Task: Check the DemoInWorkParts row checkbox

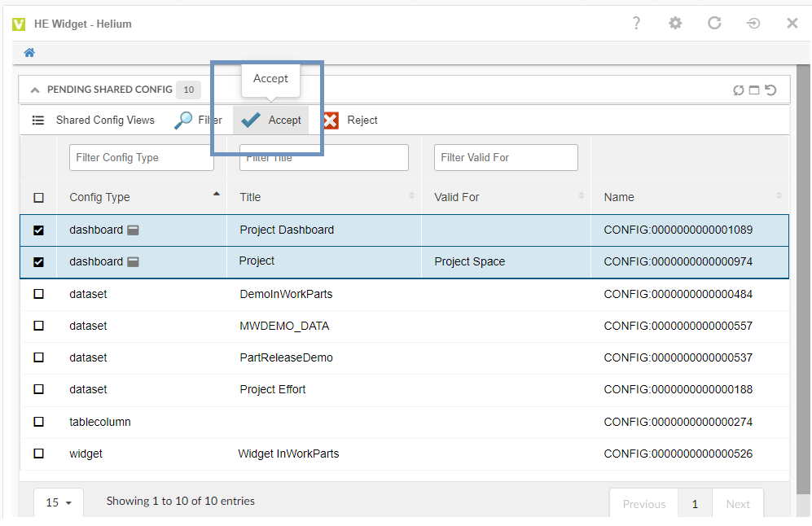Action: click(38, 294)
